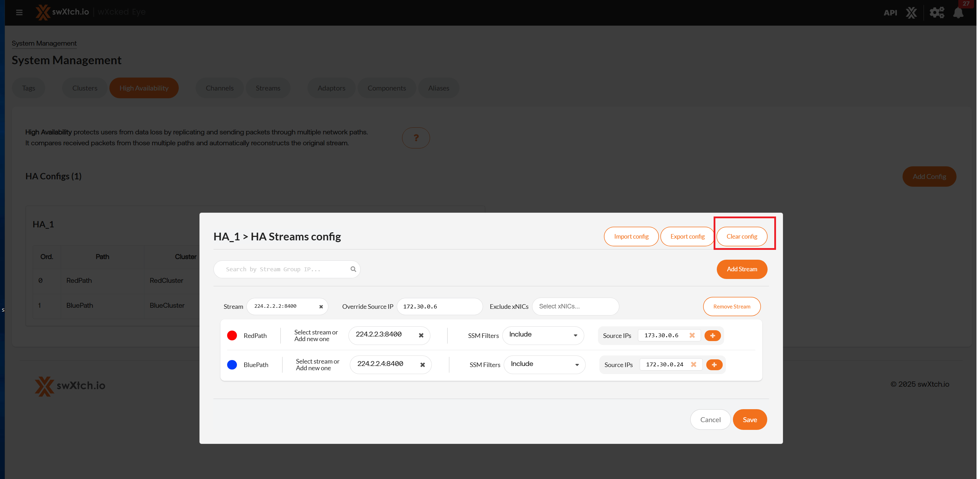Expand RedPath SSM Filters dropdown
Image resolution: width=980 pixels, height=479 pixels.
coord(543,335)
